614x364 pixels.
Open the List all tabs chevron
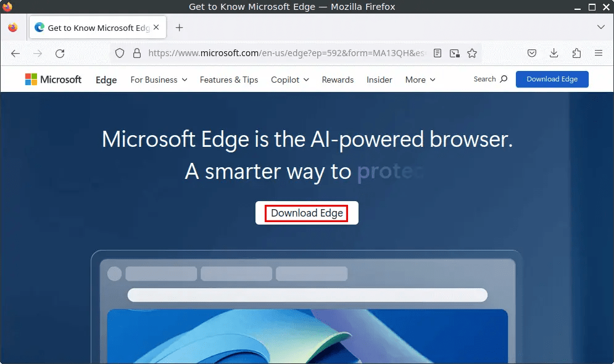600,27
